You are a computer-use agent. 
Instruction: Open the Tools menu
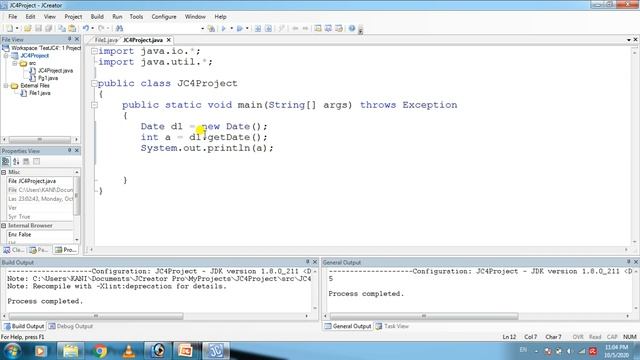pyautogui.click(x=136, y=17)
